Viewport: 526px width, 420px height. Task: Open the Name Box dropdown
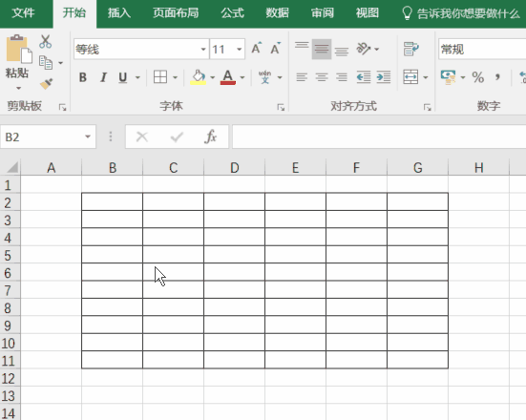pos(88,136)
